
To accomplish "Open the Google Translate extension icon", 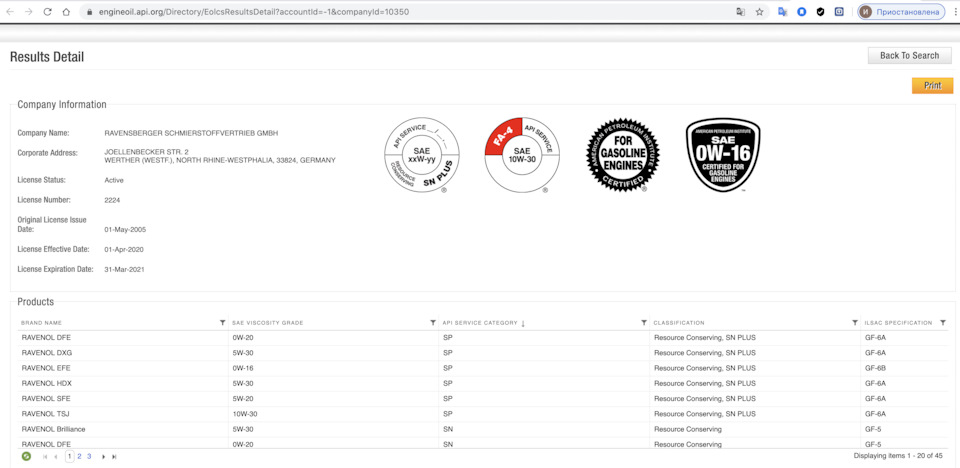I will pos(782,12).
